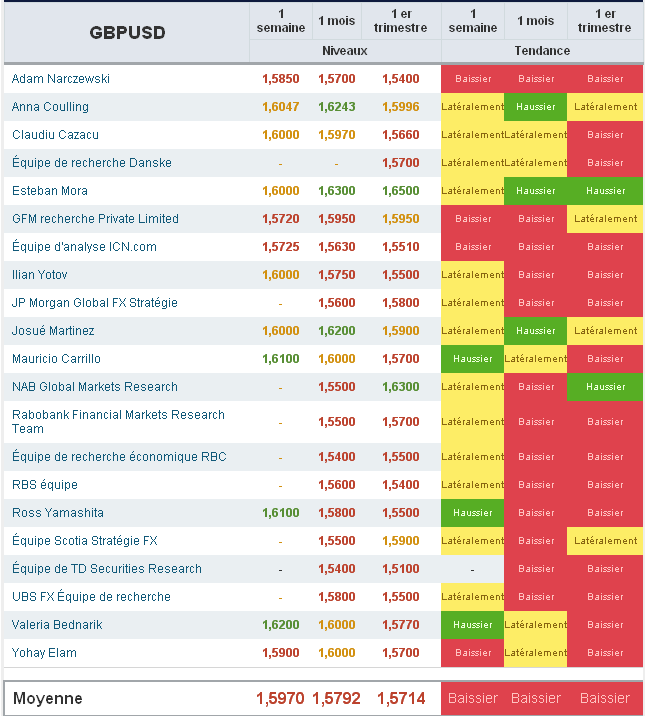645x716 pixels.
Task: Open NAB Global Markets Research link
Action: coord(94,387)
